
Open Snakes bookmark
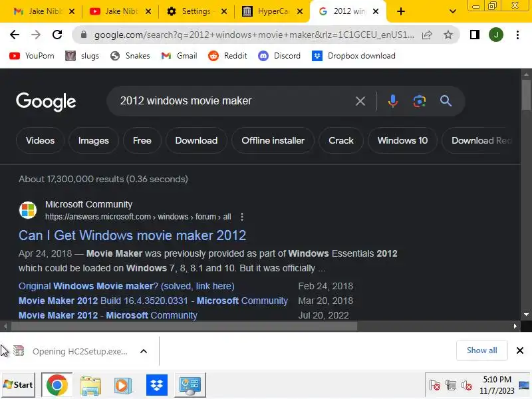(130, 56)
